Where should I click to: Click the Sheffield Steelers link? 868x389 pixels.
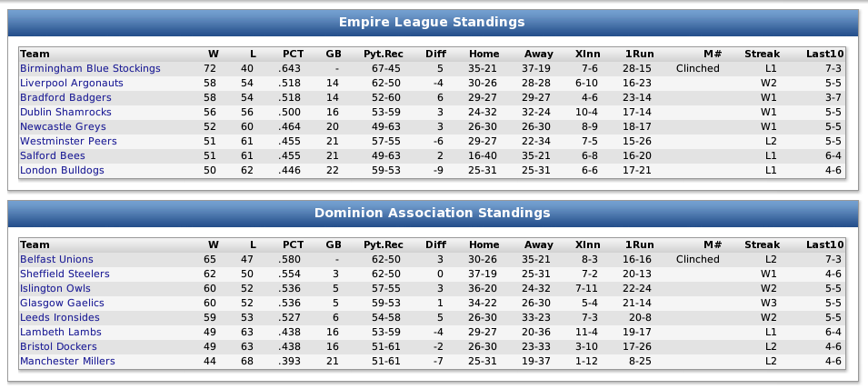65,274
